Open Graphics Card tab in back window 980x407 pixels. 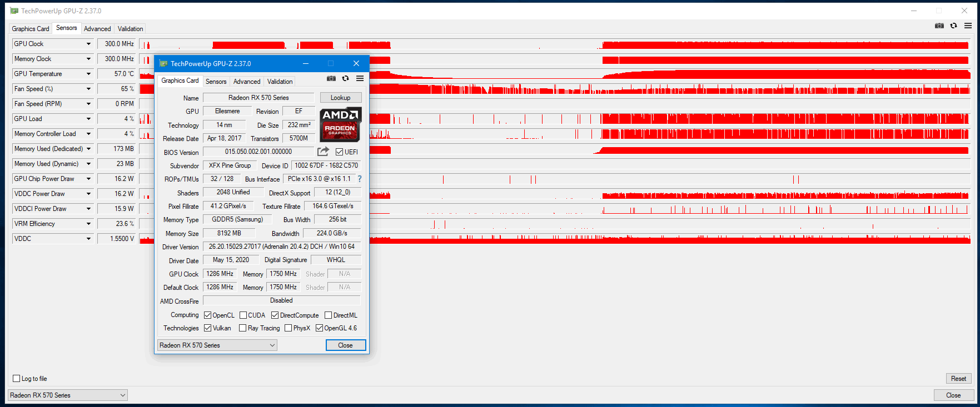(x=31, y=29)
